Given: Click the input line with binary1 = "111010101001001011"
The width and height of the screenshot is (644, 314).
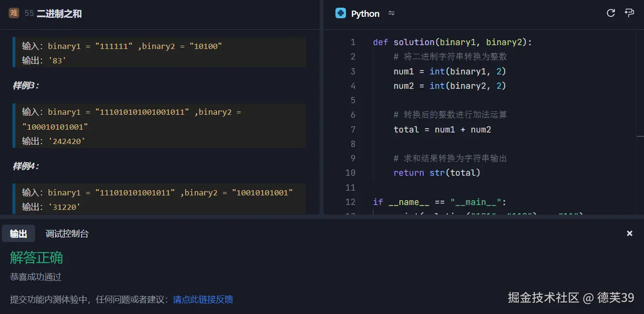Looking at the screenshot, I should click(131, 119).
